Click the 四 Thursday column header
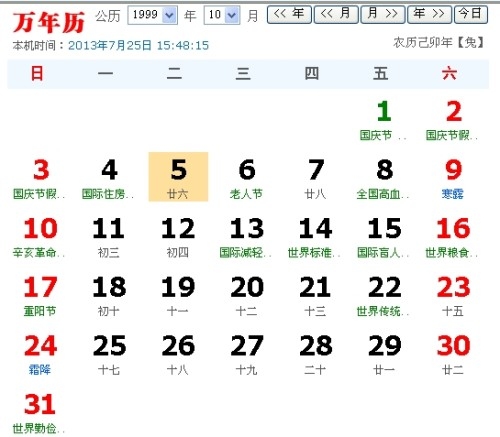This screenshot has width=500, height=437. (x=312, y=73)
